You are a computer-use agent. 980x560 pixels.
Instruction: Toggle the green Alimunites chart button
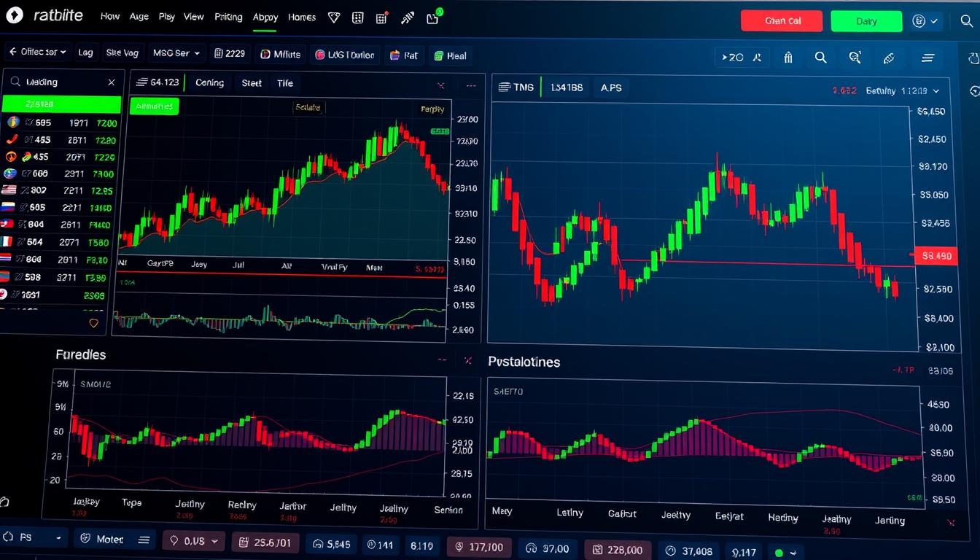tap(154, 106)
